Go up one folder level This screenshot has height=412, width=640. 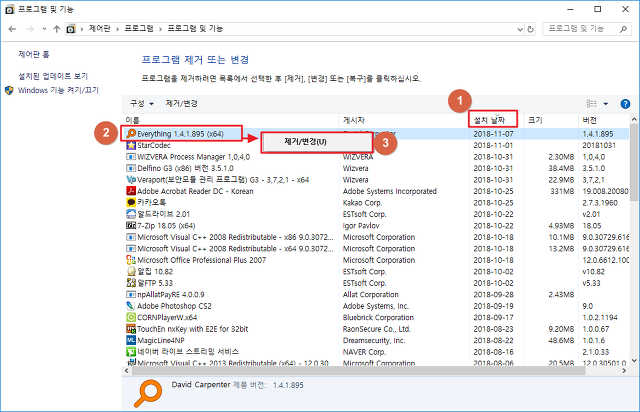point(56,29)
